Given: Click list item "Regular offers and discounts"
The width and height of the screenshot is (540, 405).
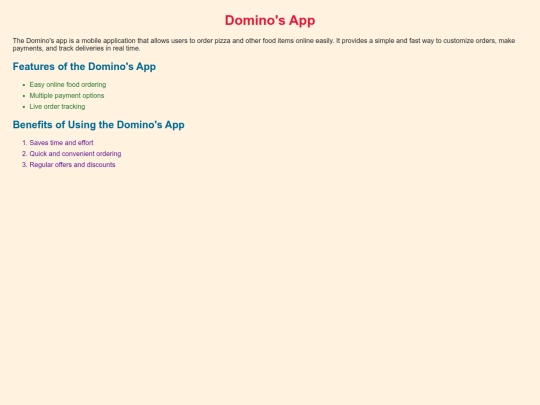Looking at the screenshot, I should 72,165.
